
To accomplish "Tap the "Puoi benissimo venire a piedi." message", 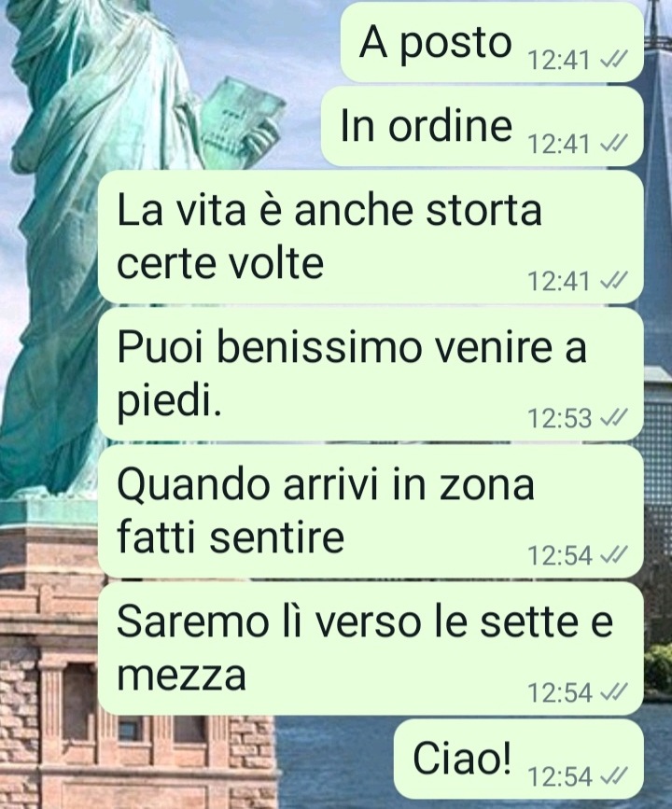I will (x=371, y=374).
